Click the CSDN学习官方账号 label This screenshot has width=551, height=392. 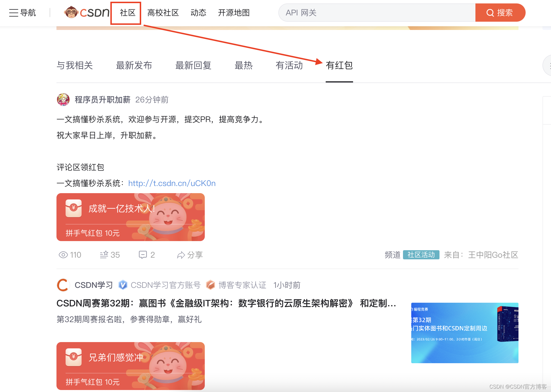(x=166, y=285)
